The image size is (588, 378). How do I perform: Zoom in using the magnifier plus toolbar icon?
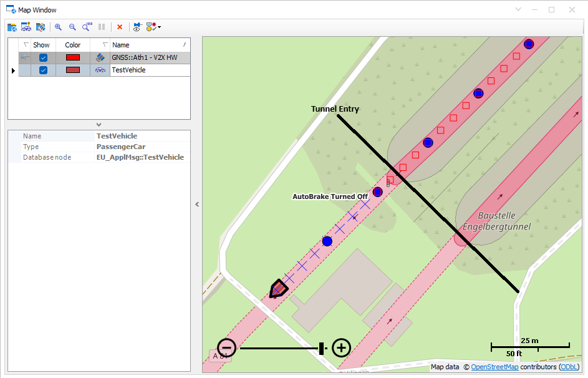coord(58,27)
